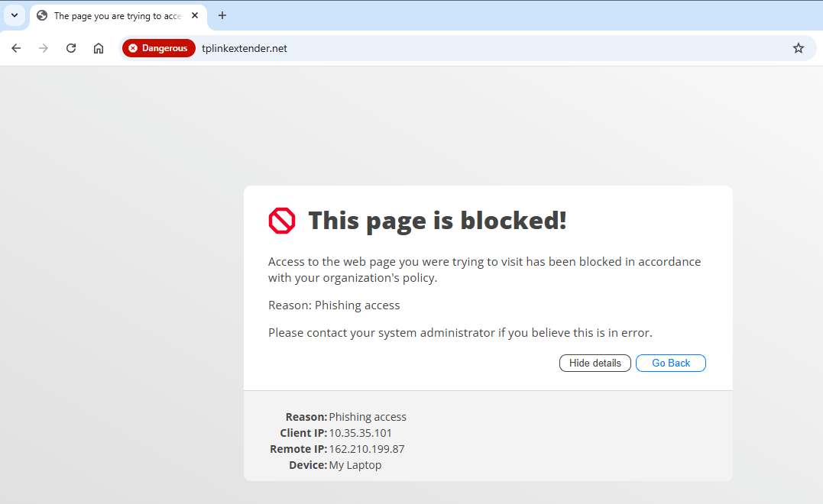Click 'Access to the web page' paragraph

pos(484,270)
